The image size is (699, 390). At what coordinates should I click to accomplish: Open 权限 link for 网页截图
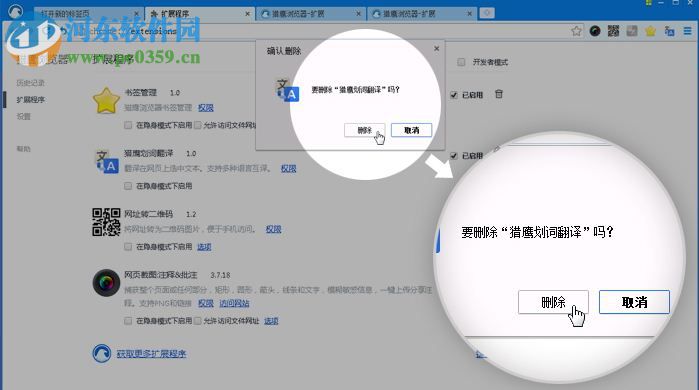(206, 303)
